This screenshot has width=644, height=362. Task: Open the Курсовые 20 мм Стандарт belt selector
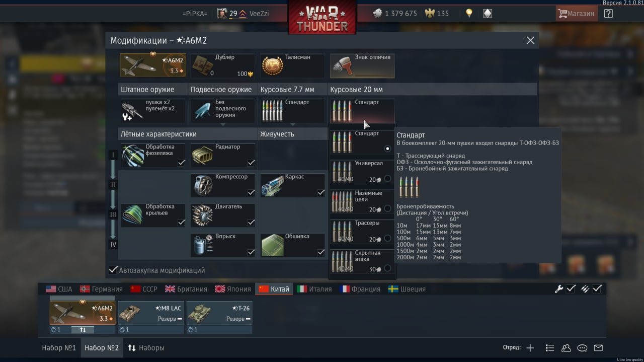click(362, 111)
